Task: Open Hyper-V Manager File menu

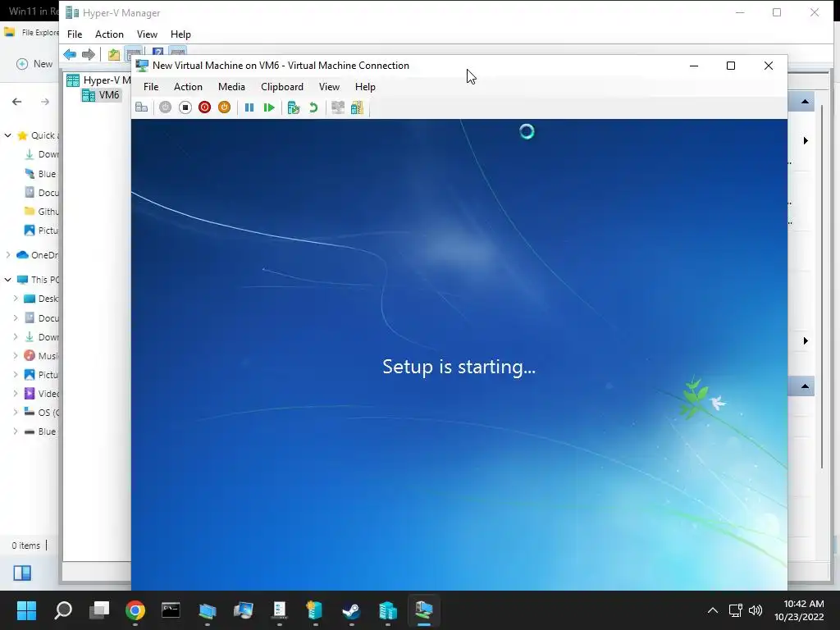Action: tap(75, 34)
